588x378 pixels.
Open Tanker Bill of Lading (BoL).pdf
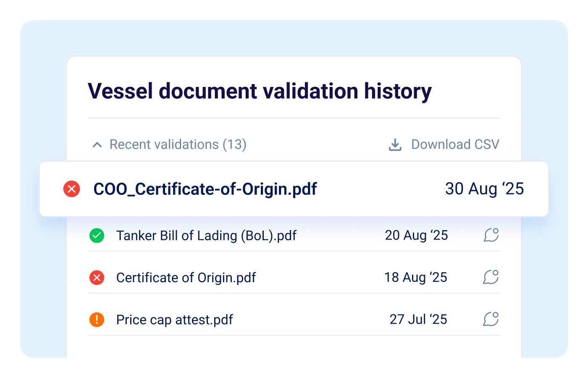coord(206,236)
